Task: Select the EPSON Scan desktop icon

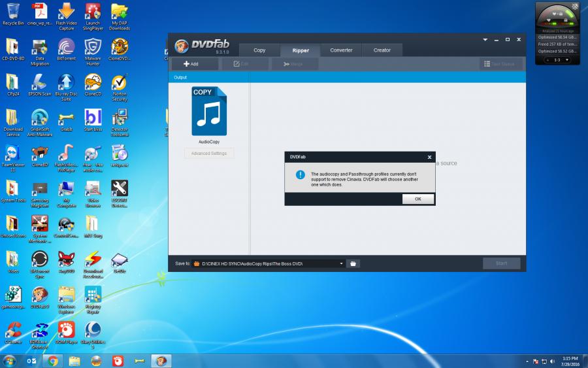Action: point(40,85)
